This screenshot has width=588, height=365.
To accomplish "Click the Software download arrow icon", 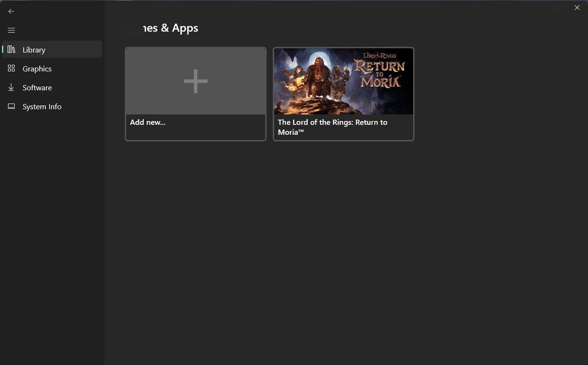I will point(11,87).
